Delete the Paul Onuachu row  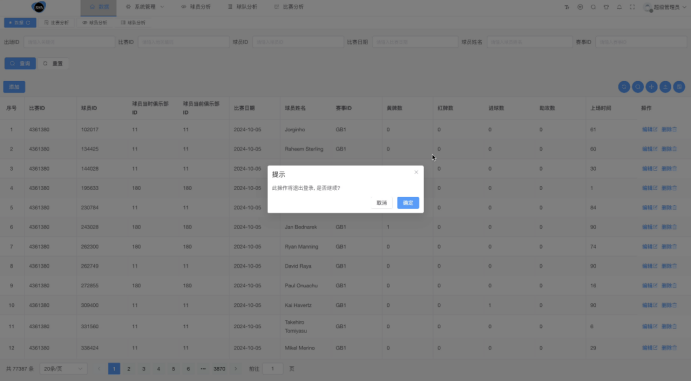coord(669,286)
